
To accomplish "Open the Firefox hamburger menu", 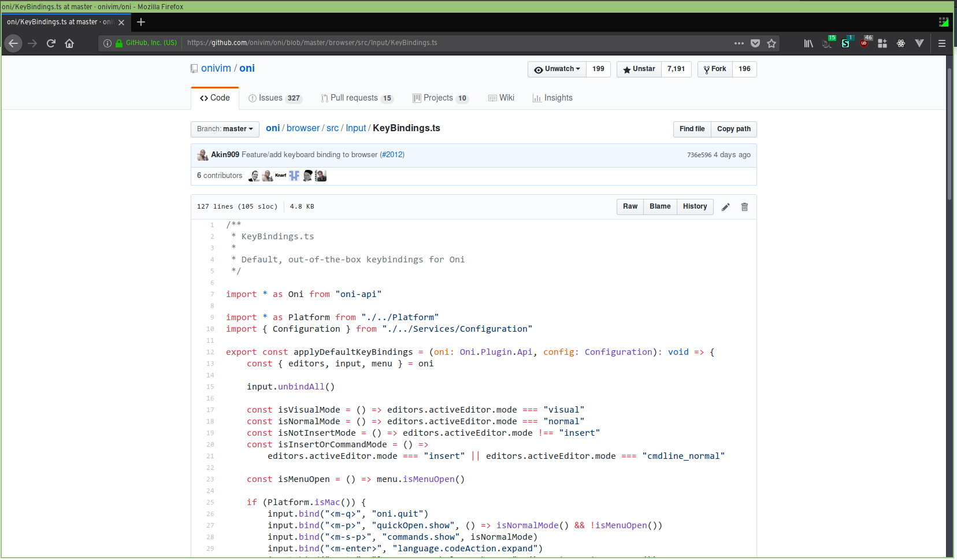I will point(941,43).
